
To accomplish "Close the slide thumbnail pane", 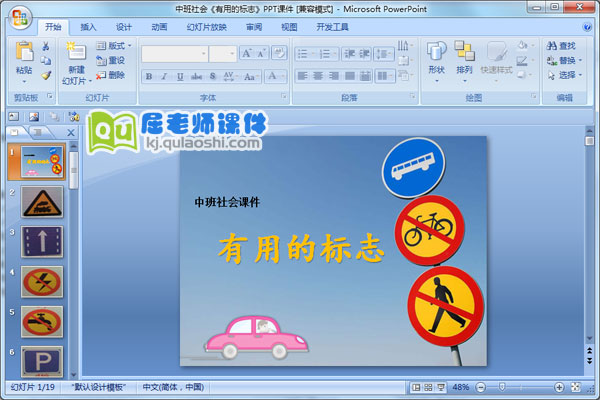I will [x=71, y=133].
